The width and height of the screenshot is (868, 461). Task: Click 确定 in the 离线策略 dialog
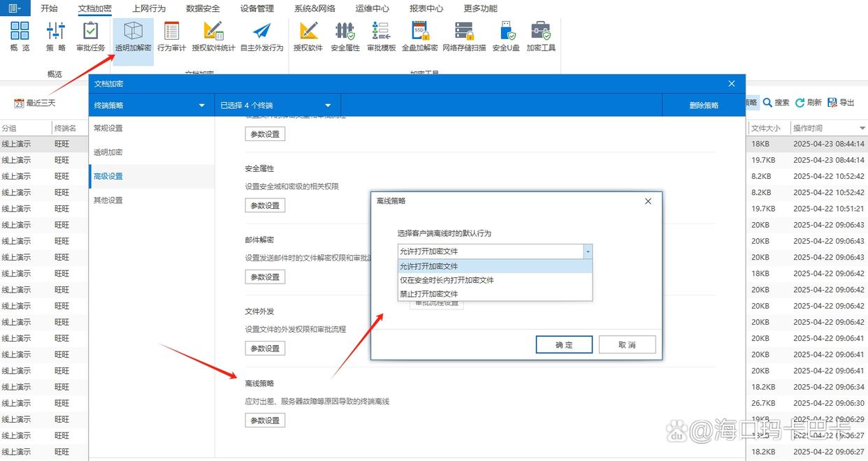tap(564, 344)
